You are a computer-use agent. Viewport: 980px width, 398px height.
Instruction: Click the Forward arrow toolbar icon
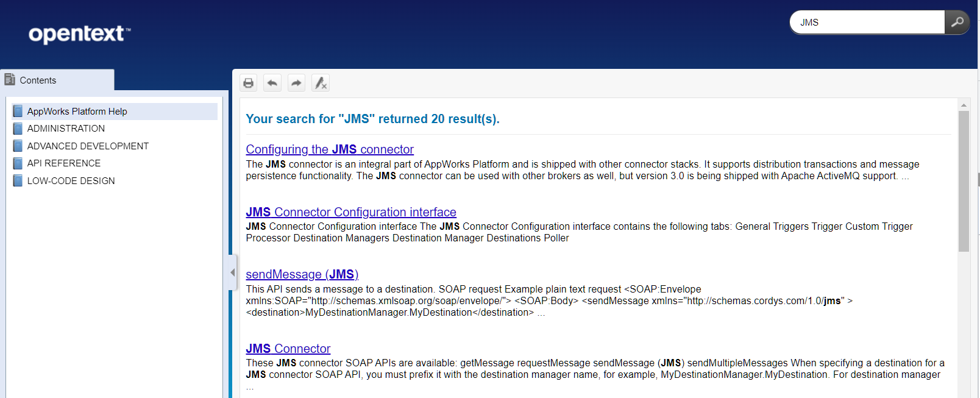(296, 83)
